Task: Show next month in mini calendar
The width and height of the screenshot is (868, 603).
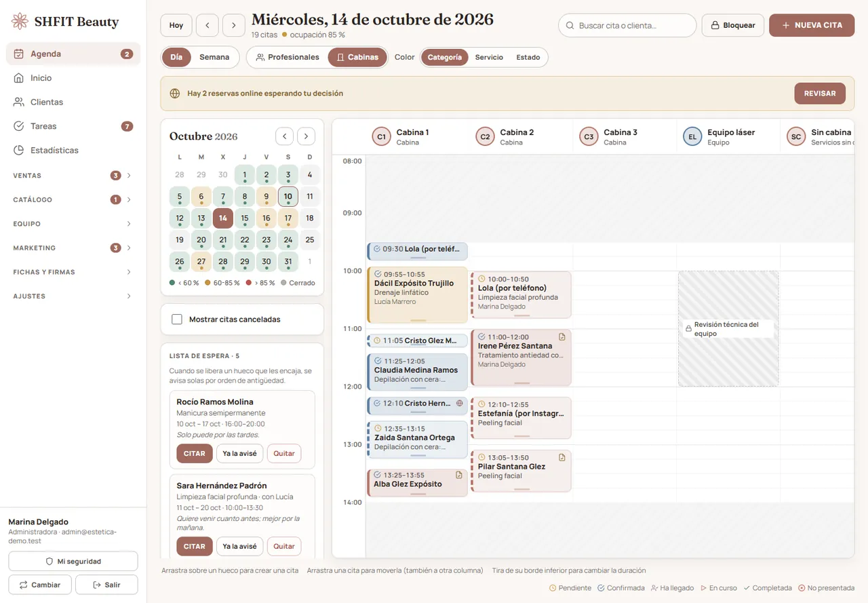Action: (x=307, y=136)
